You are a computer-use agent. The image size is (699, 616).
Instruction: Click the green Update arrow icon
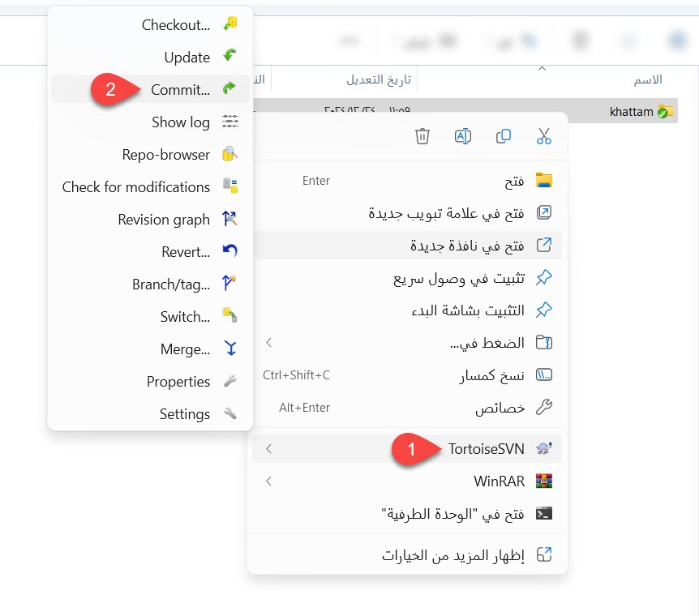pyautogui.click(x=230, y=56)
